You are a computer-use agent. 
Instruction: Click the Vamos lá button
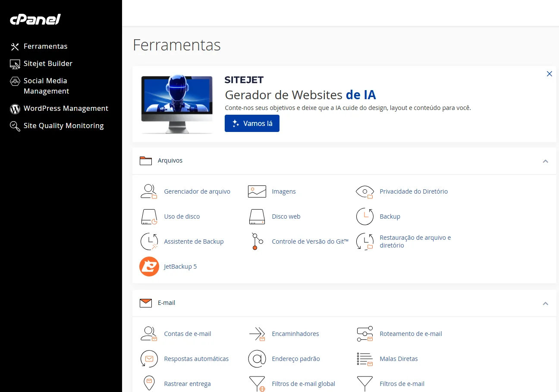coord(252,123)
